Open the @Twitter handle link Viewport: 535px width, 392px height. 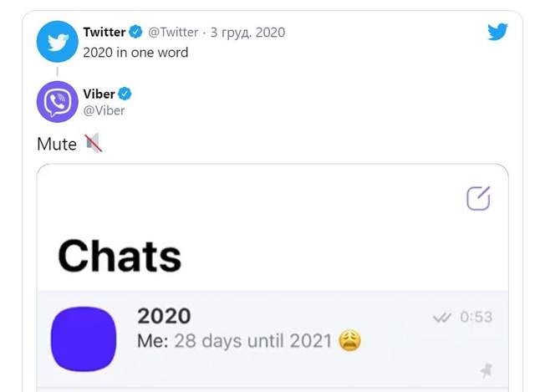click(x=173, y=33)
